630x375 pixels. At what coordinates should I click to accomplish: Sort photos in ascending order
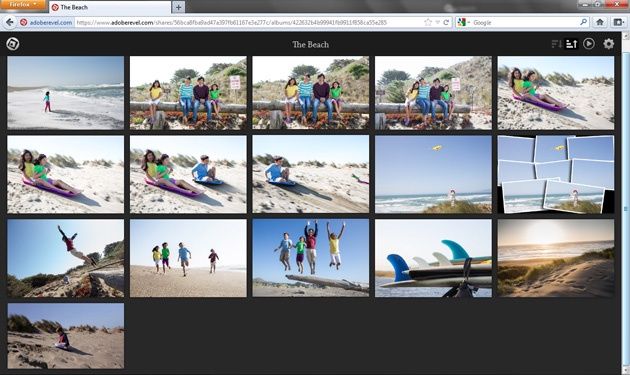pos(571,43)
